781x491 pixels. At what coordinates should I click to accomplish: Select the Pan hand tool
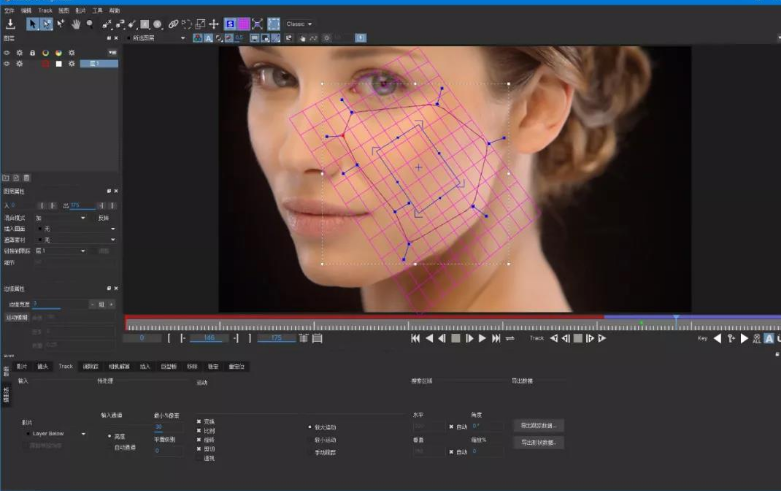pos(76,24)
